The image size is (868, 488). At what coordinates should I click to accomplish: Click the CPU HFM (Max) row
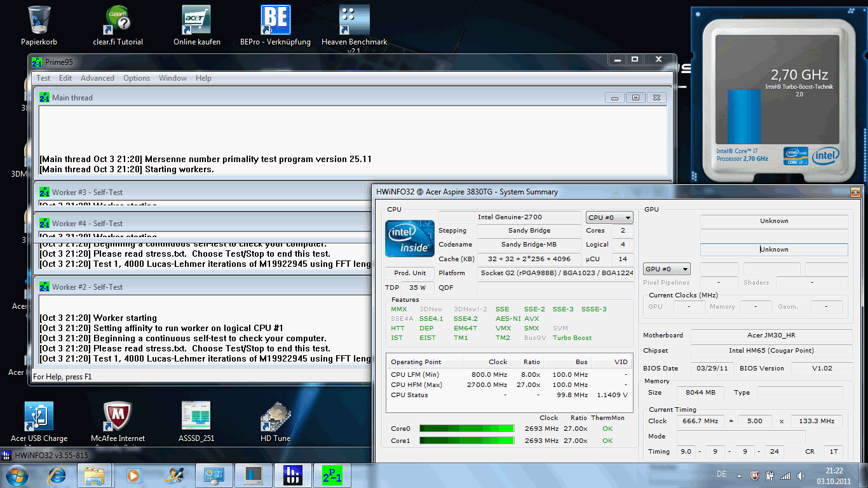point(509,384)
